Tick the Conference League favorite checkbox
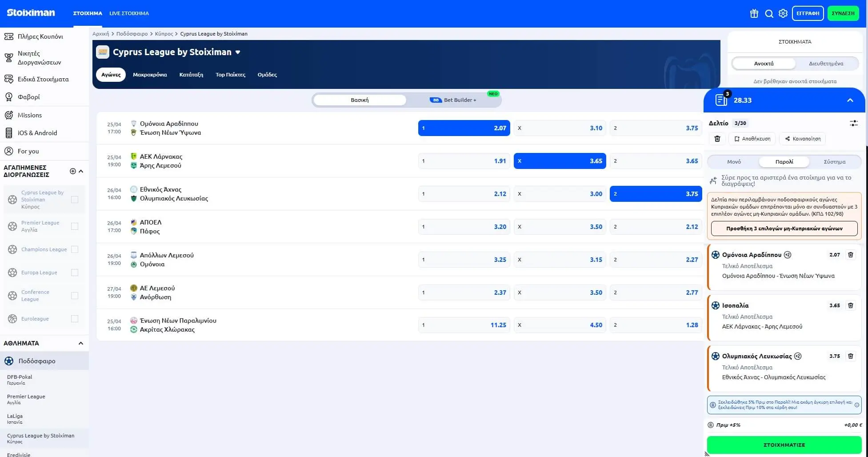 [x=75, y=296]
